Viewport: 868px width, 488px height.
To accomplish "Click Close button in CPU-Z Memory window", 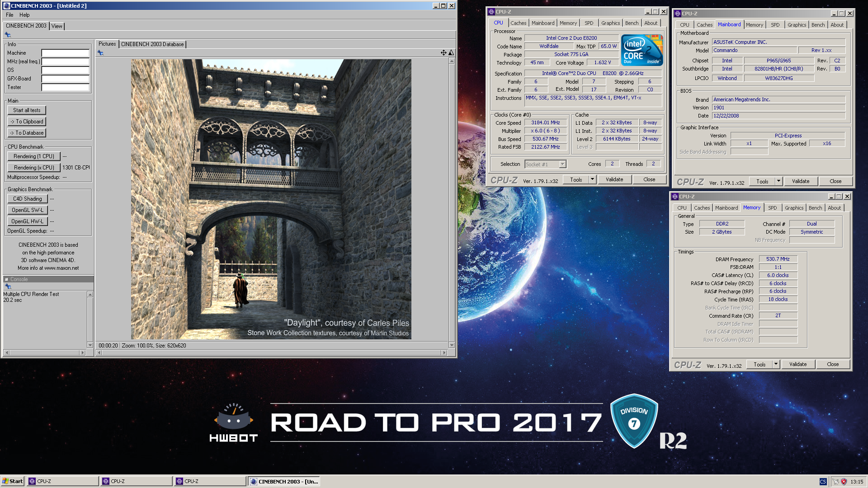I will click(x=833, y=364).
